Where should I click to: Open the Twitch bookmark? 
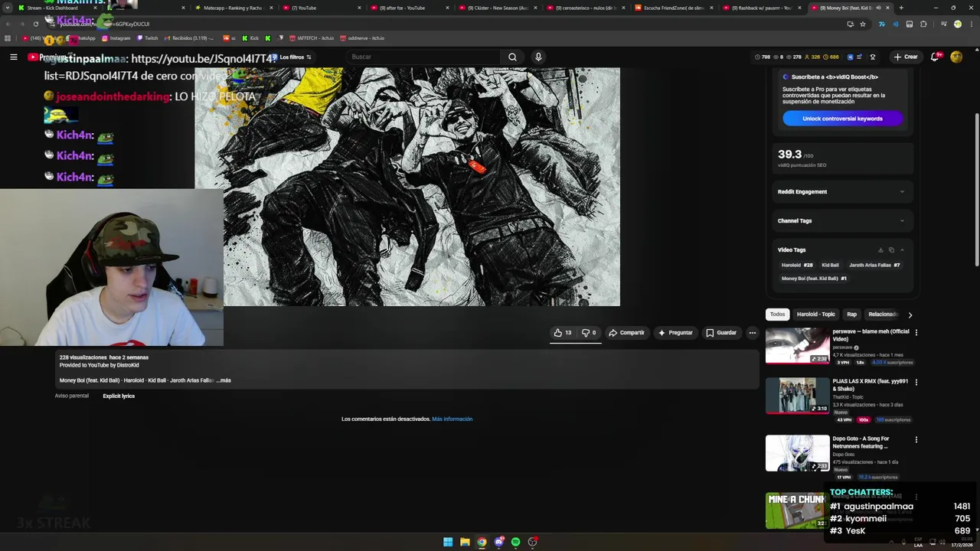[147, 38]
